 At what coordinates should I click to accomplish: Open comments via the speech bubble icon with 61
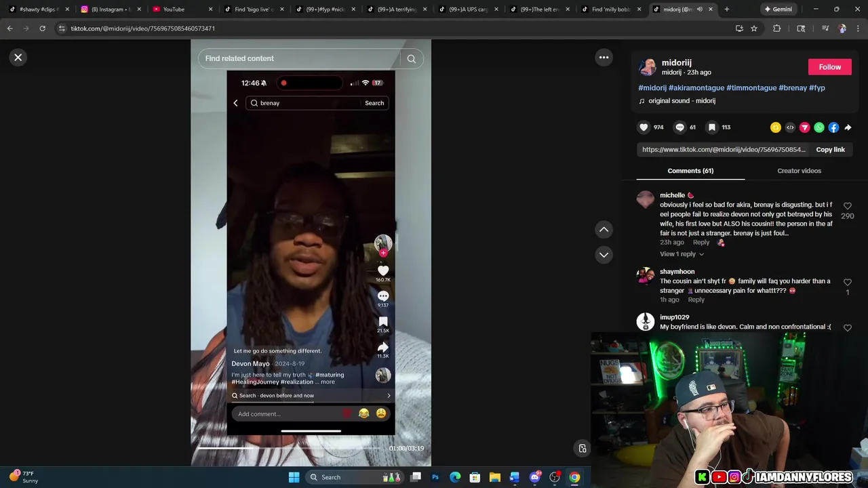(x=679, y=127)
